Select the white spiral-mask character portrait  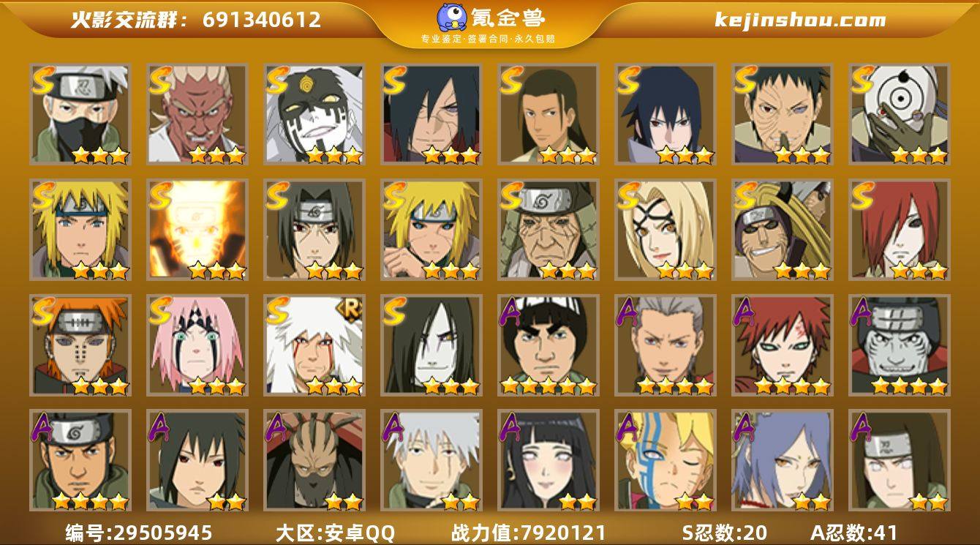(x=900, y=114)
